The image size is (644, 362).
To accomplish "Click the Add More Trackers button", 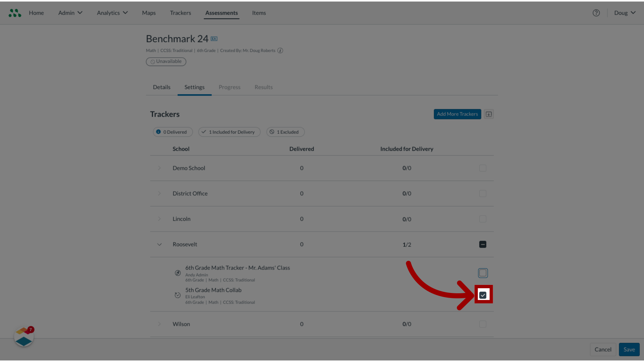I will coord(458,114).
